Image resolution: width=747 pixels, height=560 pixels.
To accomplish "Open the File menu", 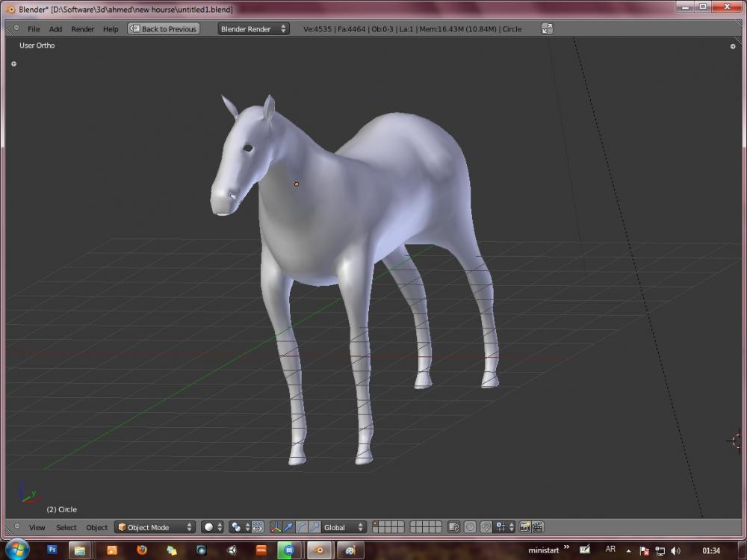I will tap(34, 29).
